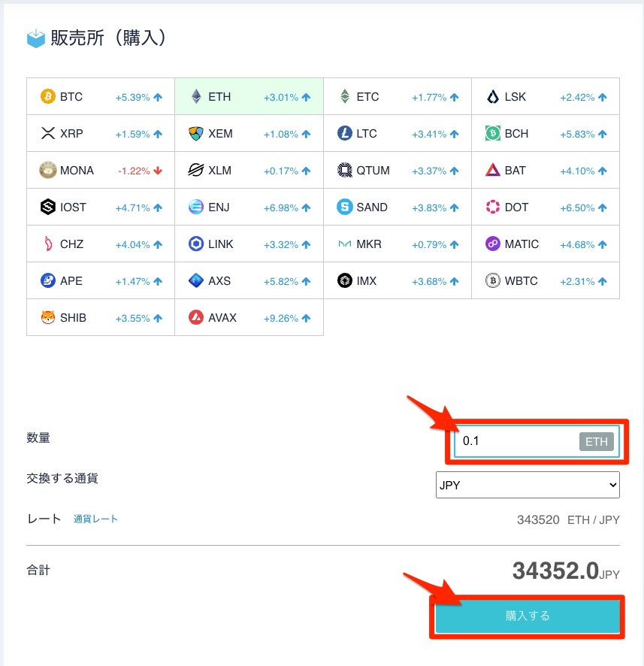Viewport: 644px width, 666px height.
Task: Select the CHZ chili icon
Action: [x=48, y=244]
